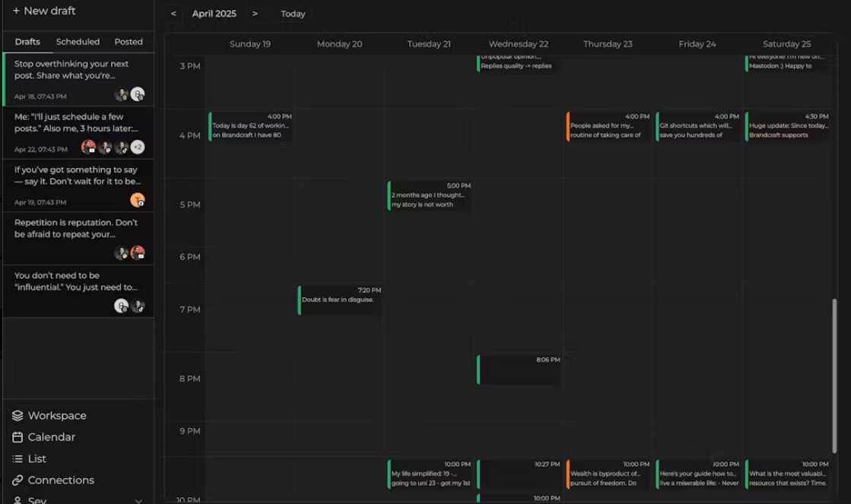Select the Monday 20 column header
This screenshot has width=851, height=504.
tap(340, 44)
